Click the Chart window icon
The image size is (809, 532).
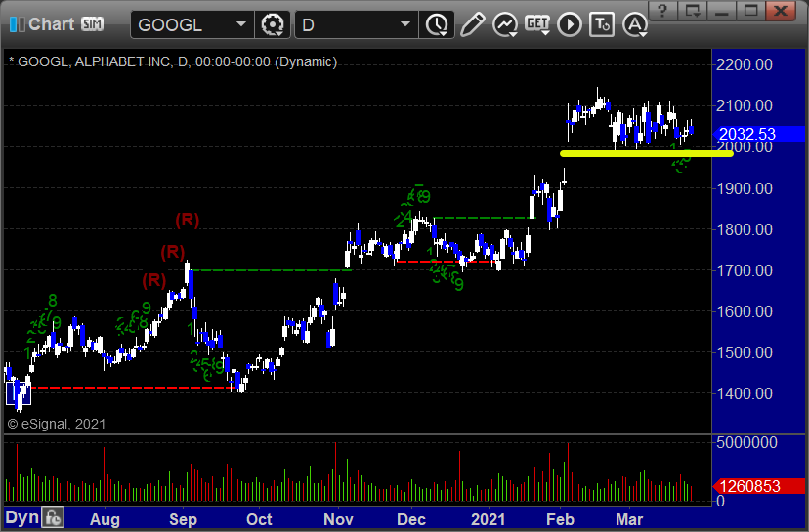17,24
